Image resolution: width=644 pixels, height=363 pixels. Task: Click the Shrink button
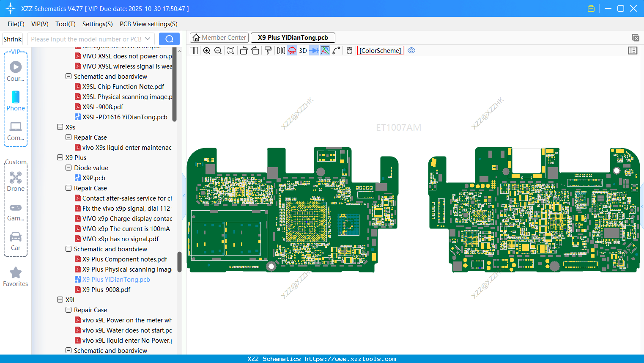click(x=13, y=39)
